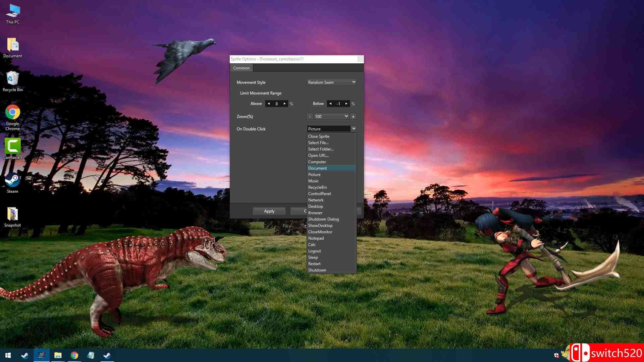644x362 pixels.
Task: Decrease the Below percentage with left arrow
Action: [x=330, y=104]
